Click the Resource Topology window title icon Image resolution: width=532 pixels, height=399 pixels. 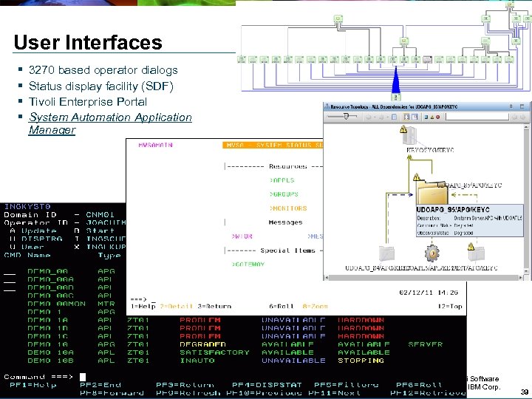click(x=327, y=106)
